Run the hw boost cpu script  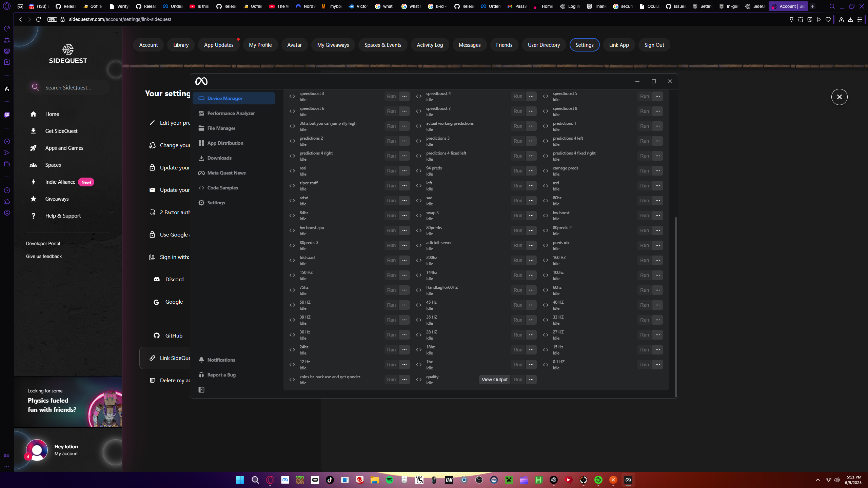coord(391,230)
